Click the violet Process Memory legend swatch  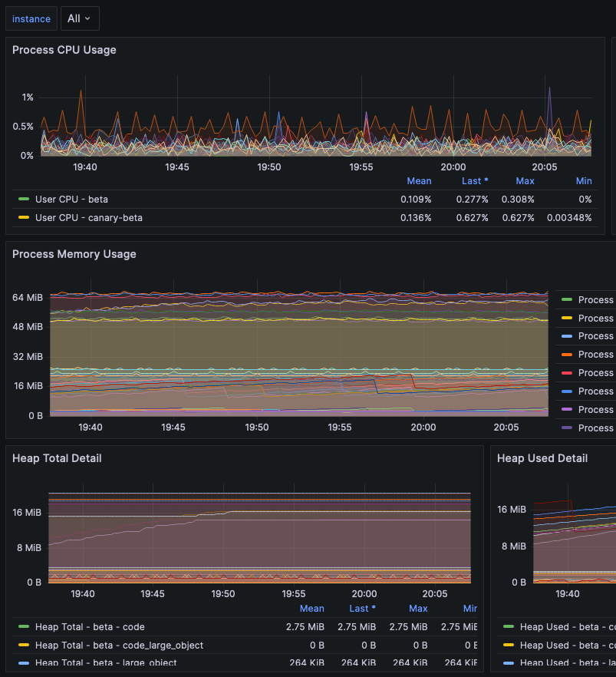pos(567,409)
